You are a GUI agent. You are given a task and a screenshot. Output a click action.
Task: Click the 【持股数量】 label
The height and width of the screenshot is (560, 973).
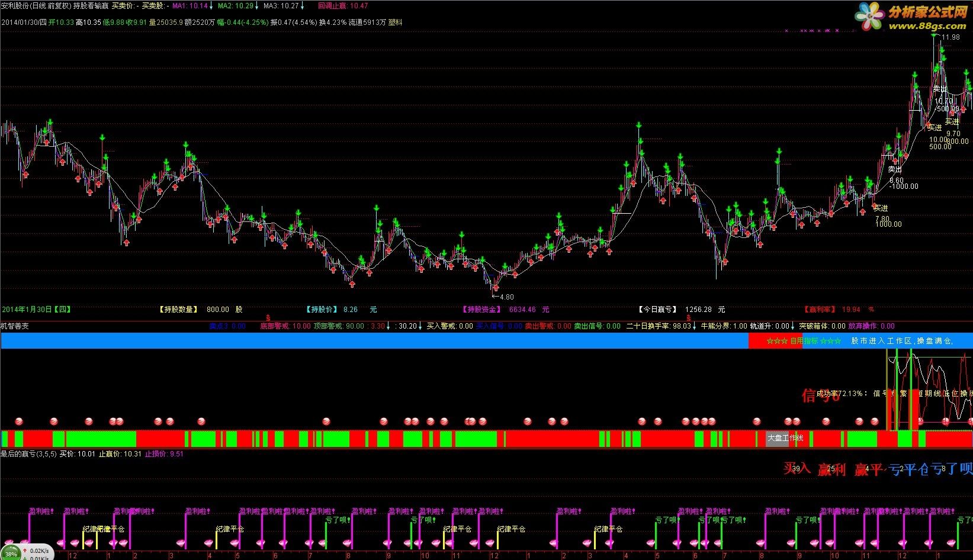pos(179,310)
